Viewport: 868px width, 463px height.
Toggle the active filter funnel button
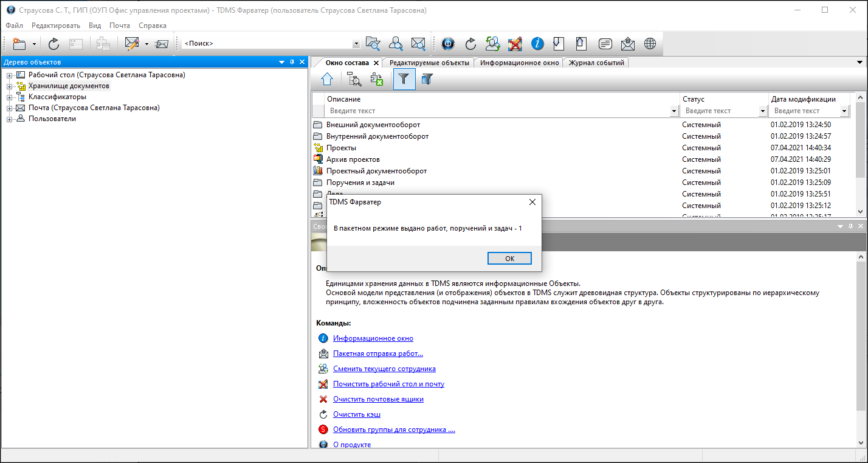click(404, 79)
